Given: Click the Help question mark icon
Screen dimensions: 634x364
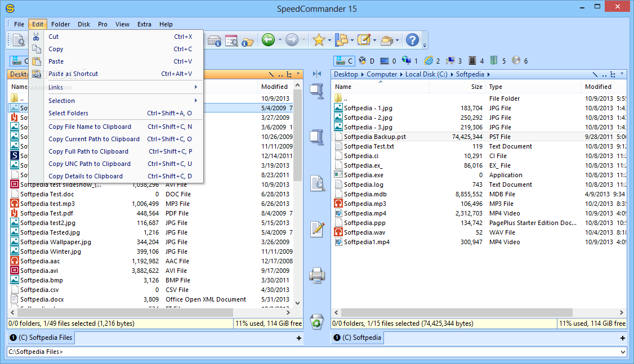Looking at the screenshot, I should [412, 39].
